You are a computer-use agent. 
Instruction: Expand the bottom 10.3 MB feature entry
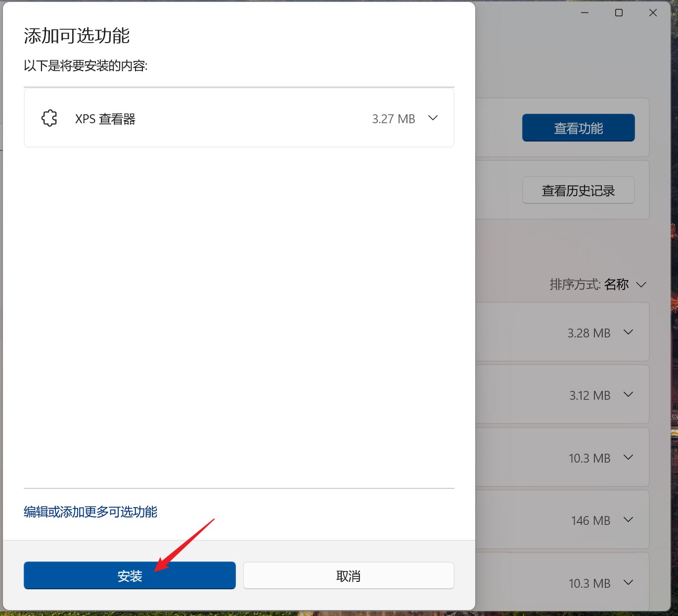(629, 582)
